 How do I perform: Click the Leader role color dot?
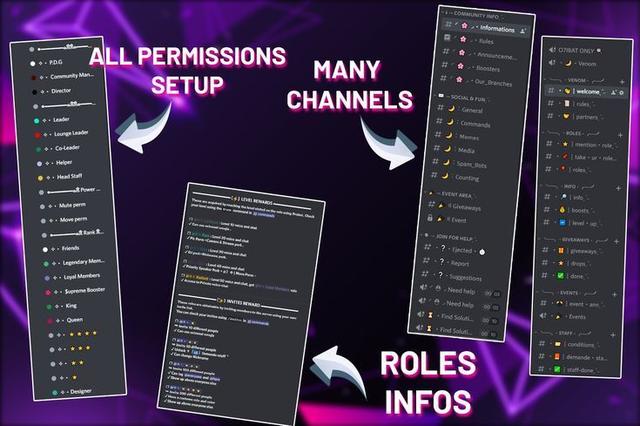click(x=36, y=121)
